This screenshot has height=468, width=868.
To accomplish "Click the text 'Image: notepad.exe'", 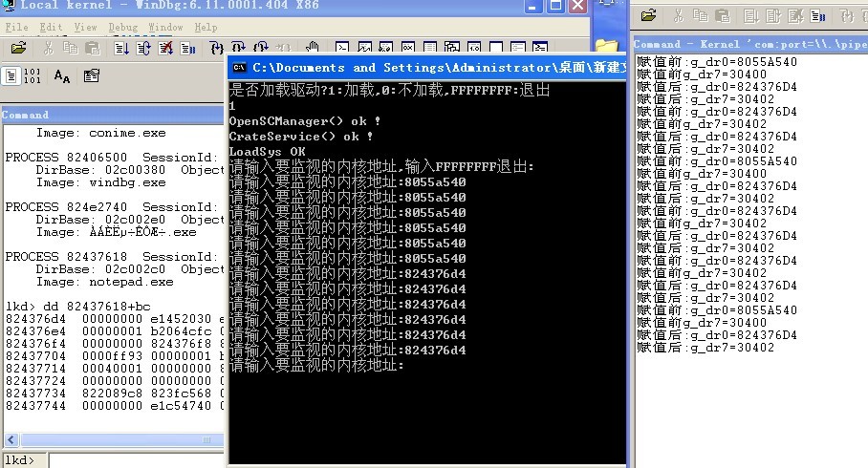I will (104, 282).
